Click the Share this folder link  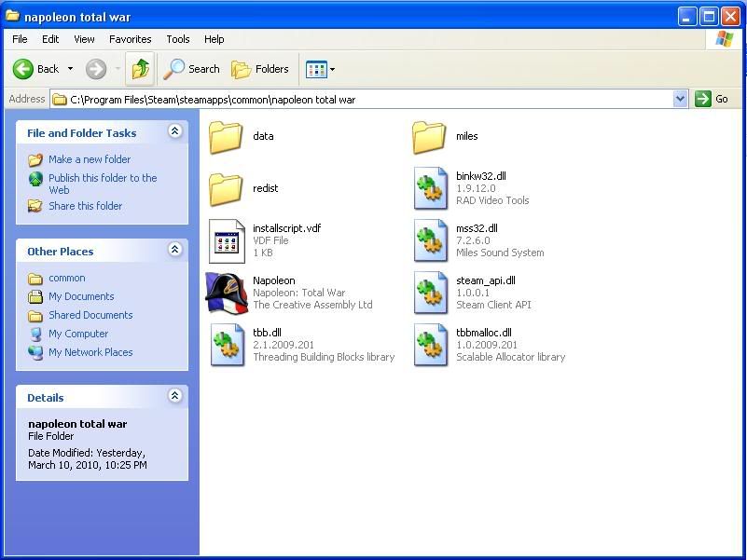point(85,206)
